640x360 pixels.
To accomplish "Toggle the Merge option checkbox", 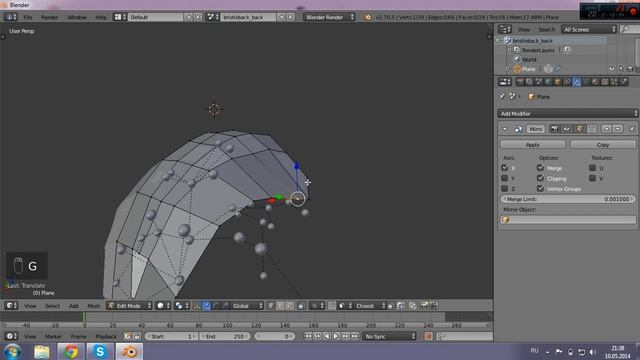I will tap(540, 168).
